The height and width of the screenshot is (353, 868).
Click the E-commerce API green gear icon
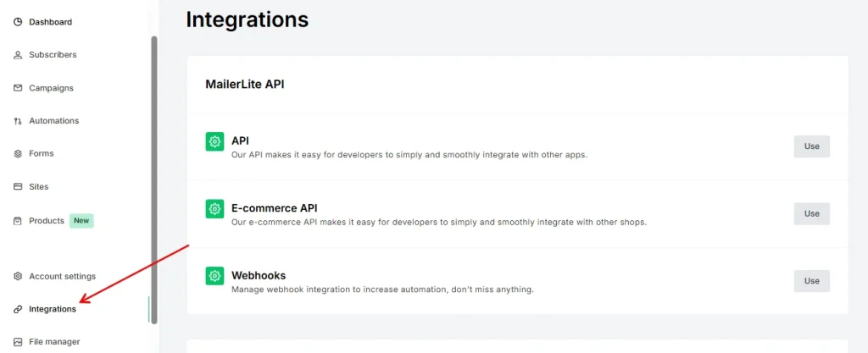point(215,208)
